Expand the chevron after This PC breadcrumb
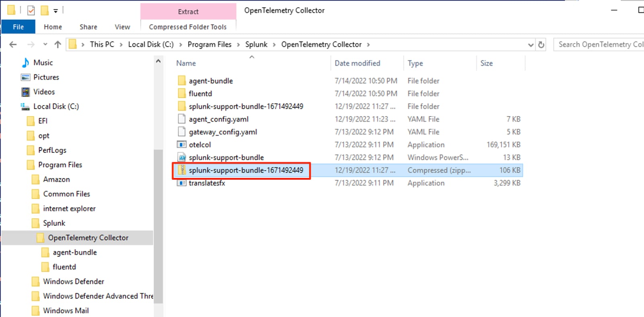This screenshot has width=644, height=317. [121, 45]
